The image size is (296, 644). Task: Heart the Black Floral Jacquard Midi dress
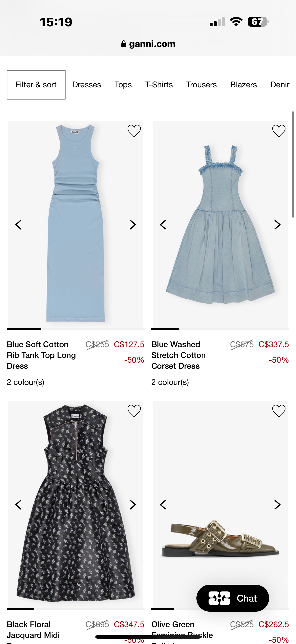[134, 411]
